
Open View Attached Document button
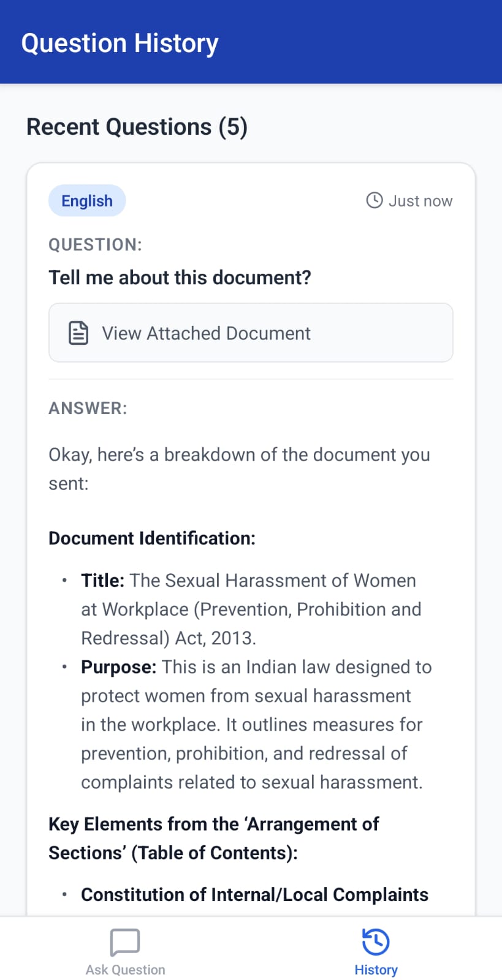[251, 333]
